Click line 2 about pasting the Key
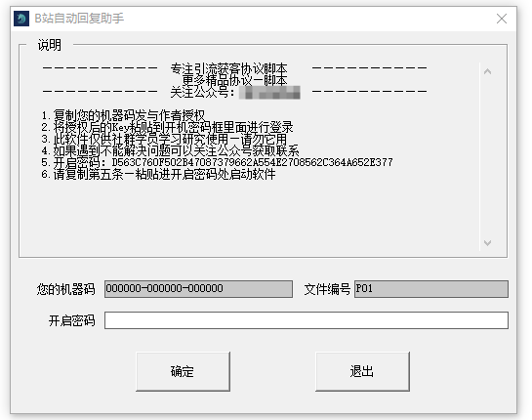The image size is (532, 420). [167, 127]
